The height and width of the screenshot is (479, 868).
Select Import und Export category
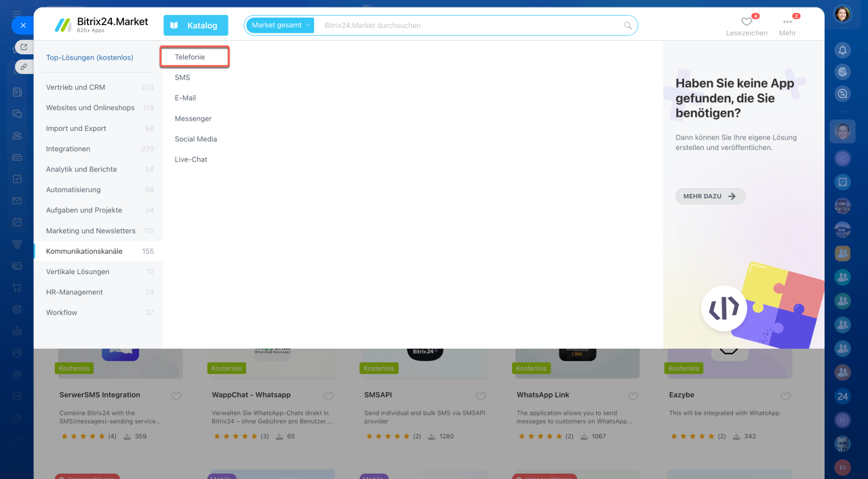coord(98,128)
